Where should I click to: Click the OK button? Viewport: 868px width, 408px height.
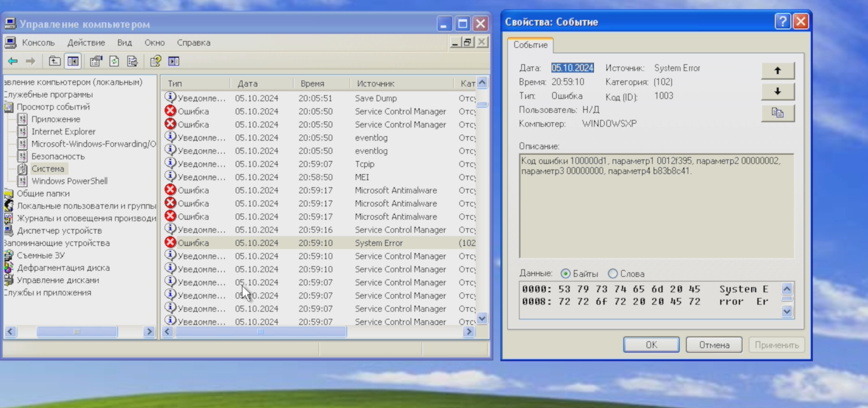pos(651,345)
